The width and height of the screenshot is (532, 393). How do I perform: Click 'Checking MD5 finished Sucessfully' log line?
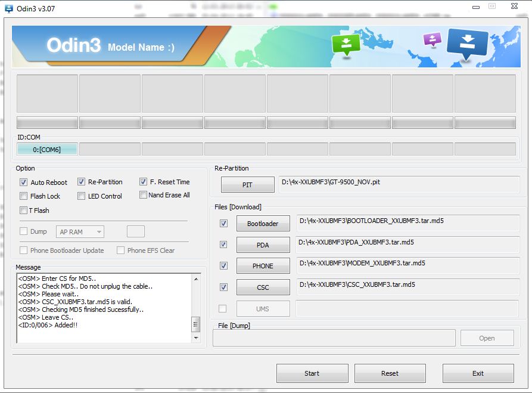click(x=81, y=310)
